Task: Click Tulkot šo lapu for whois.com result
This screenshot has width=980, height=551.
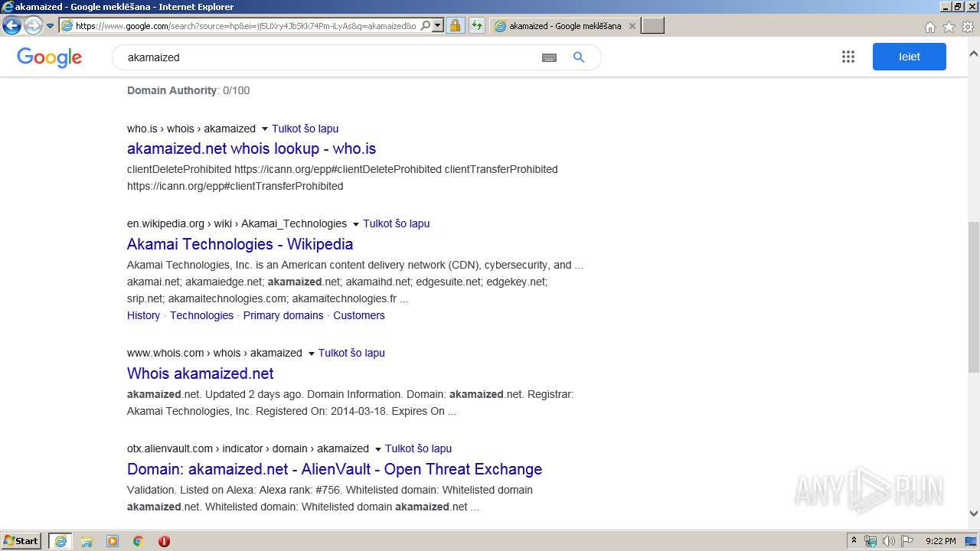Action: point(351,353)
